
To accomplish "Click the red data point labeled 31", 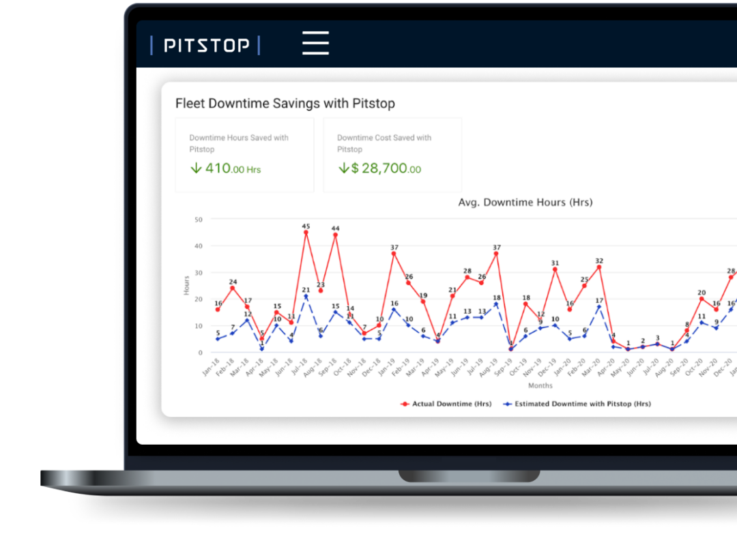I will point(555,269).
